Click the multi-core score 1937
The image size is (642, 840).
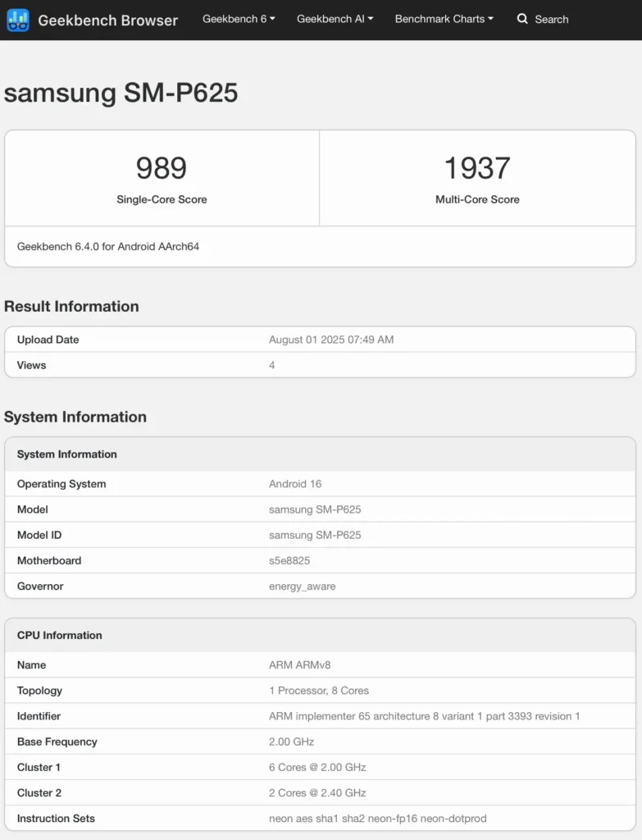click(x=477, y=167)
